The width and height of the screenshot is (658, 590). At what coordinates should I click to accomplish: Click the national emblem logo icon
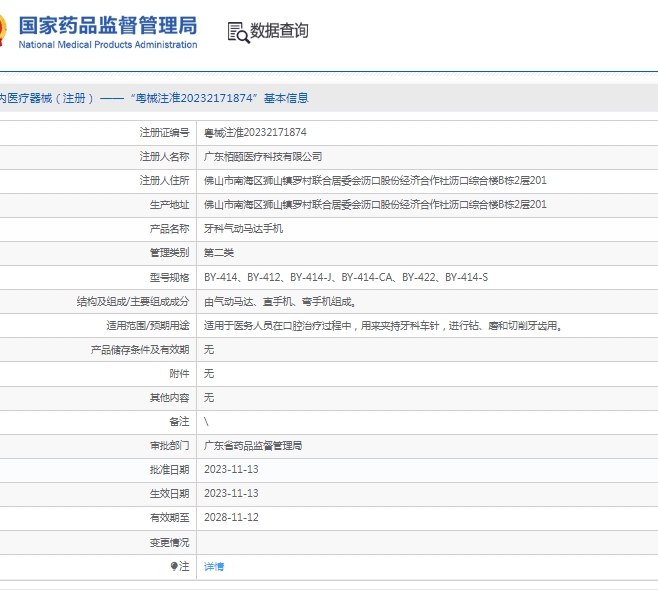coord(3,30)
